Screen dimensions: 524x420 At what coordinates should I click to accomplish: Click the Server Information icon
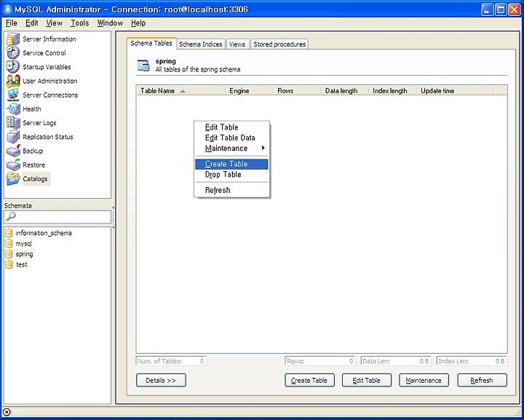point(13,39)
